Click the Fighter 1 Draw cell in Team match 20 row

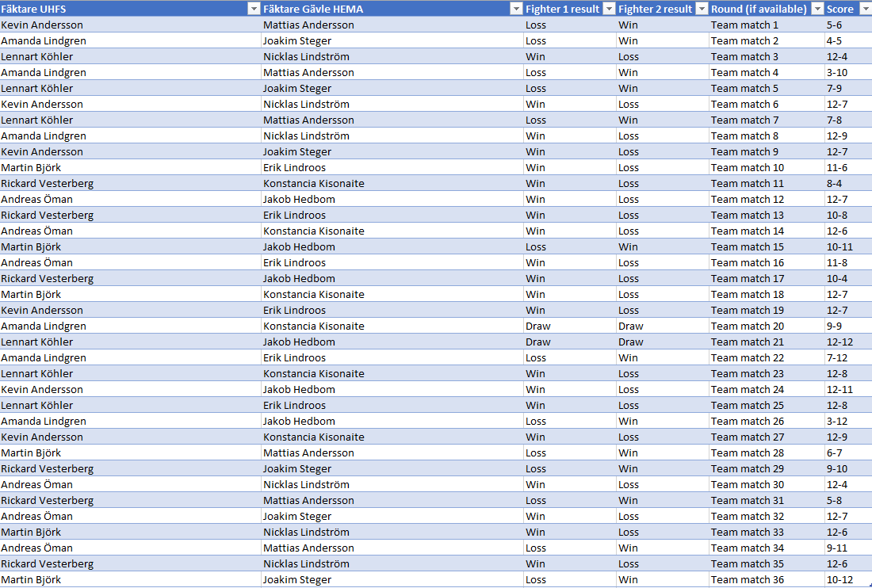tap(570, 326)
